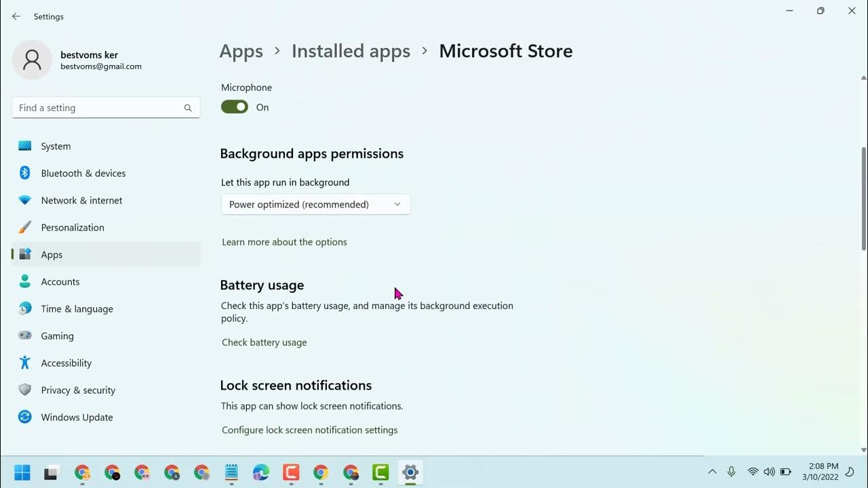Launch Microsoft Edge from the taskbar
This screenshot has width=868, height=488.
point(261,472)
